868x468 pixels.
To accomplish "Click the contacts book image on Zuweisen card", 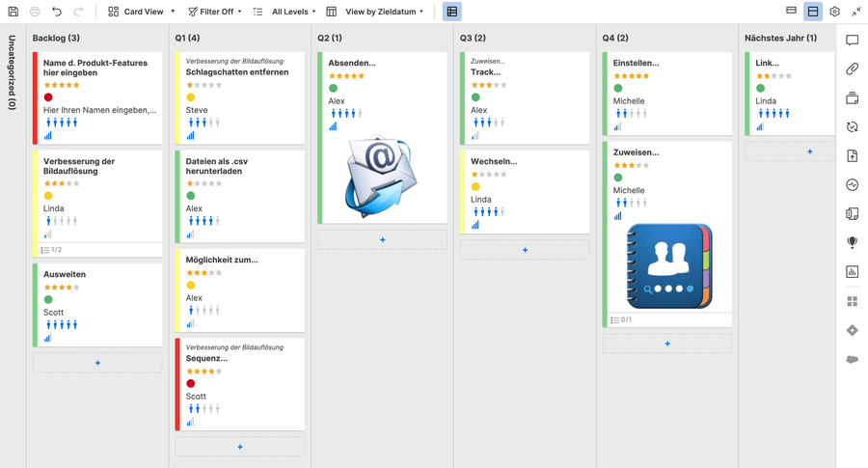I will [669, 266].
